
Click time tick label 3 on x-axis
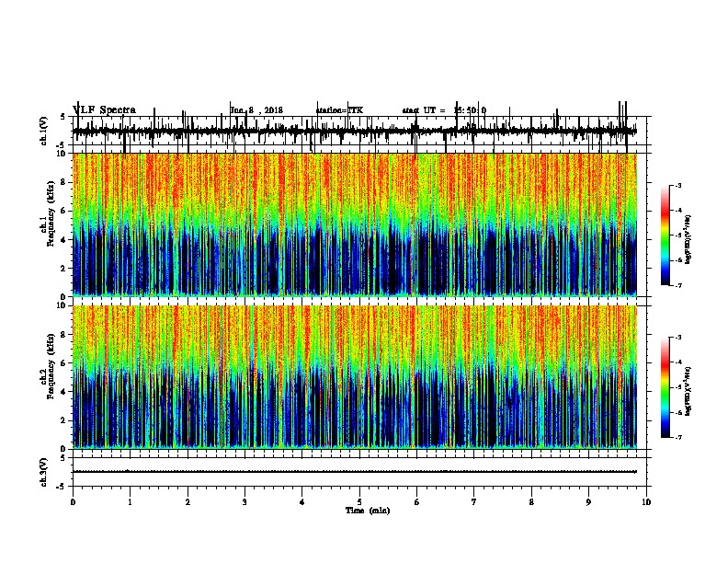point(245,502)
